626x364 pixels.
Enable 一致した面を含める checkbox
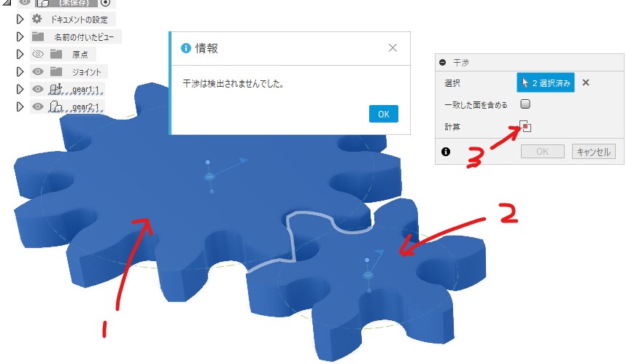[x=525, y=104]
